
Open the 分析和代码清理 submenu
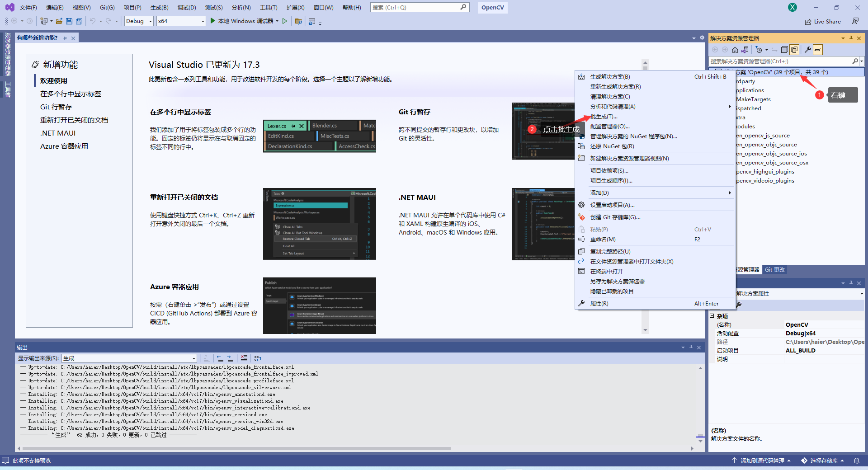tap(655, 107)
